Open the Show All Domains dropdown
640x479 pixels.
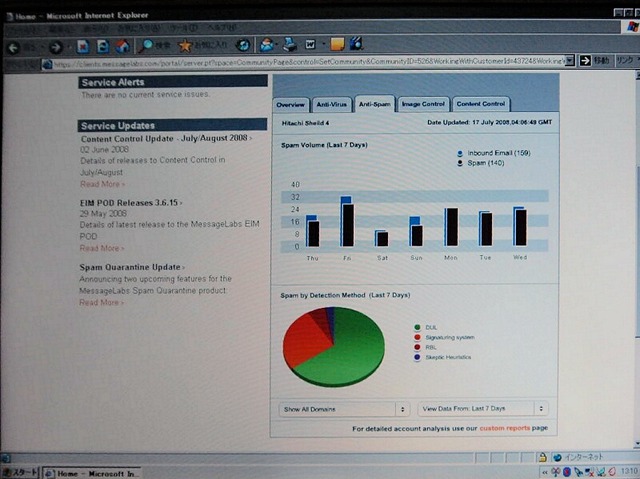coord(344,409)
